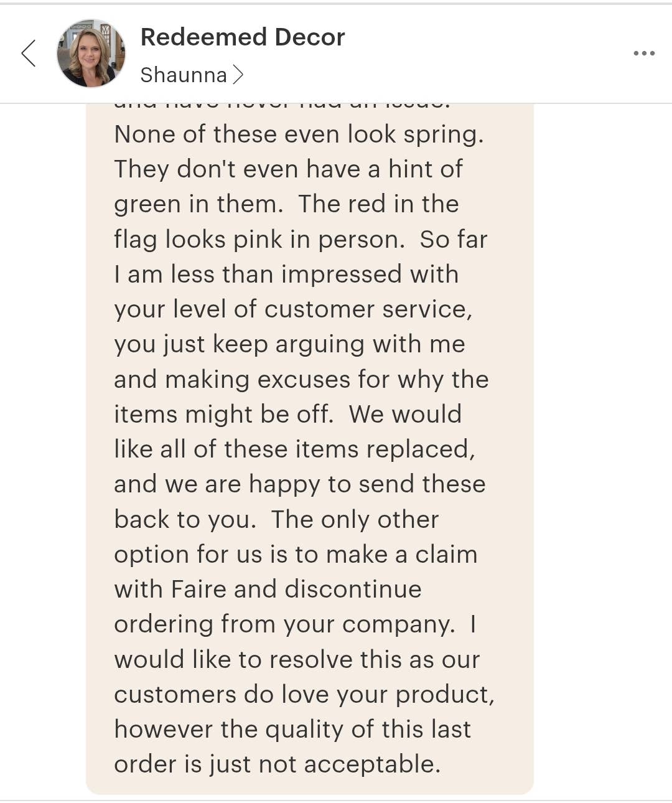Click the line "None of these even look spring"
Viewport: 672px width, 803px height.
[x=299, y=134]
